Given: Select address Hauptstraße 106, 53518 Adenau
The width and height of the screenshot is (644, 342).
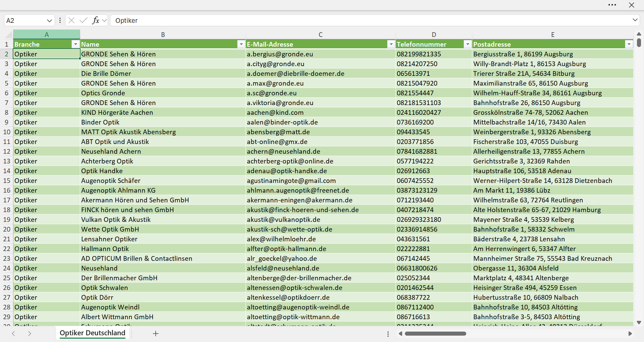Looking at the screenshot, I should (x=553, y=171).
